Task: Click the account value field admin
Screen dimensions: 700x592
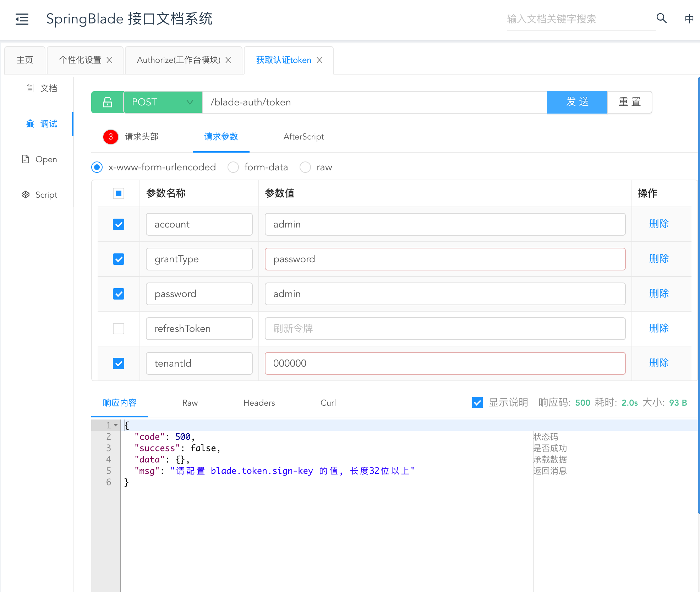Action: point(445,224)
